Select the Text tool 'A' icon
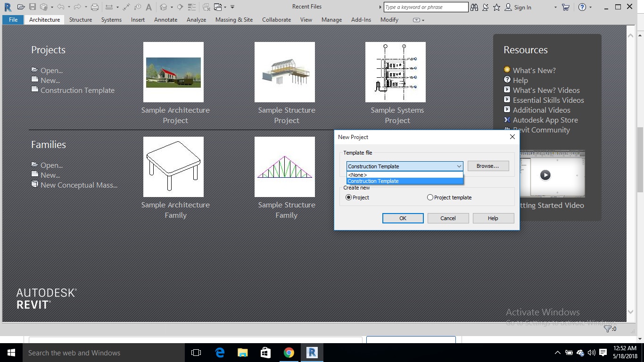 pyautogui.click(x=149, y=7)
